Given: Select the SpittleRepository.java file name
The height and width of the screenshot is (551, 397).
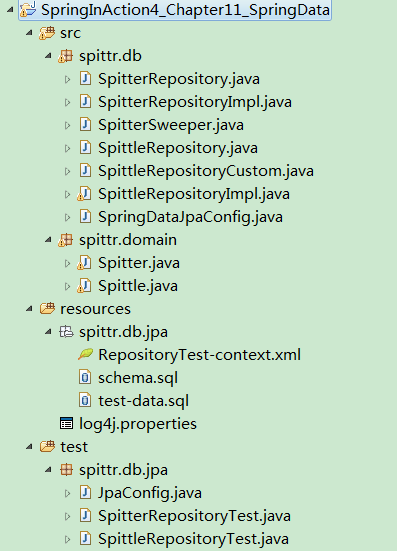Looking at the screenshot, I should 178,148.
